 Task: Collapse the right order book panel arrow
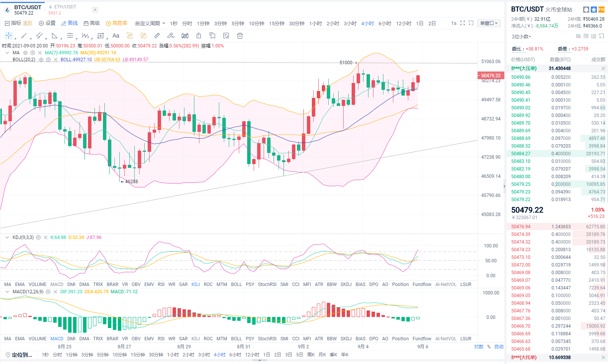504,186
